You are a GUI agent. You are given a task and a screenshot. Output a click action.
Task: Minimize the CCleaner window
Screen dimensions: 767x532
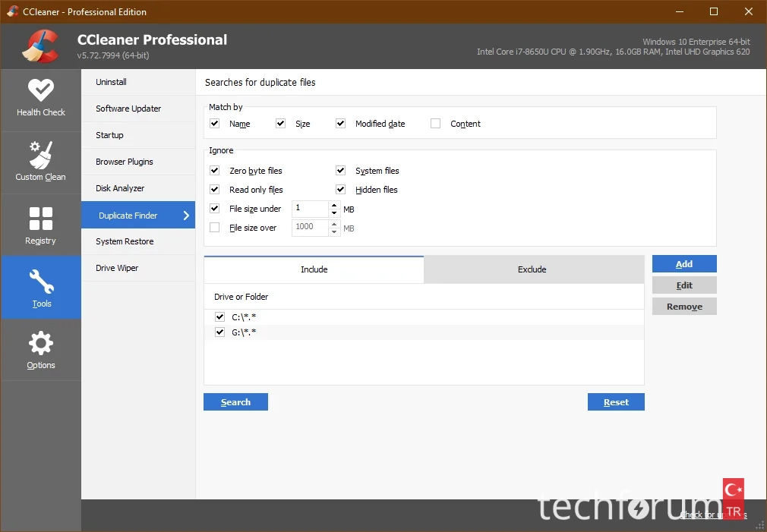click(680, 11)
